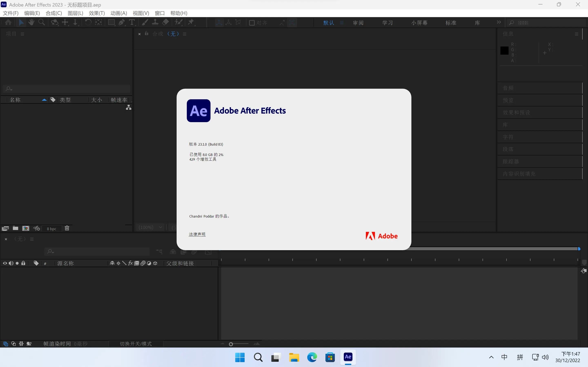Click the timeline zoom slider handle
Image resolution: width=588 pixels, height=367 pixels.
[231, 344]
